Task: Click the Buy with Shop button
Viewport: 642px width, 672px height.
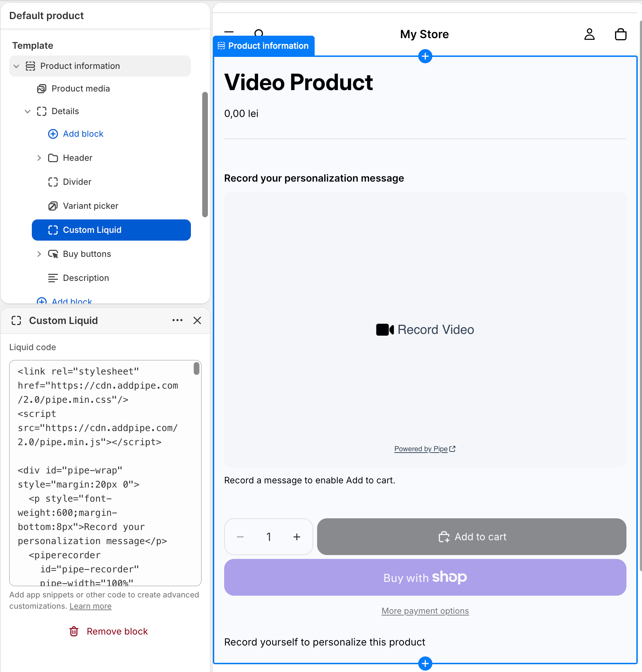Action: [425, 577]
